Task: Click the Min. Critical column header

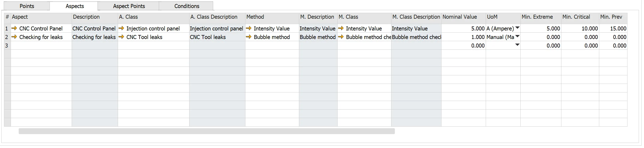Action: pos(576,17)
